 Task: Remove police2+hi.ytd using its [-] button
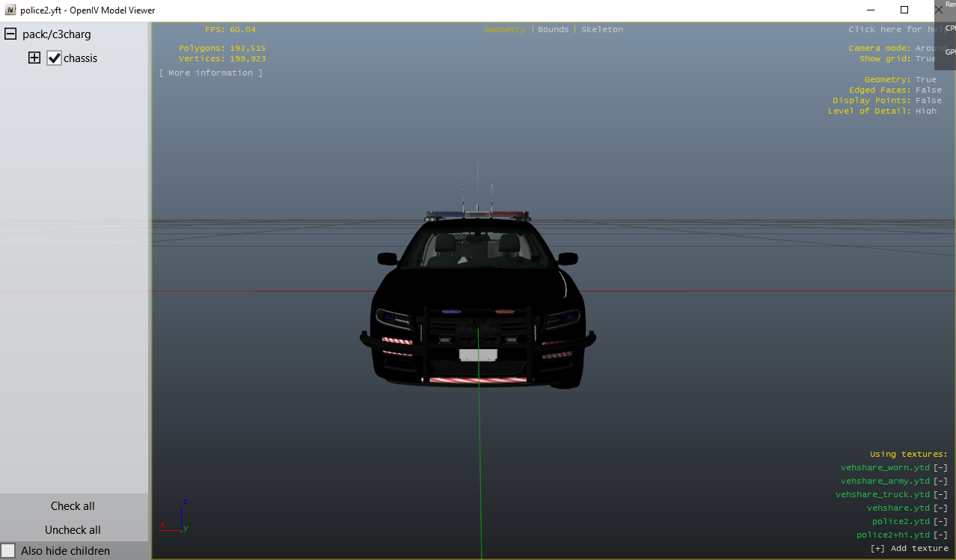pyautogui.click(x=940, y=535)
